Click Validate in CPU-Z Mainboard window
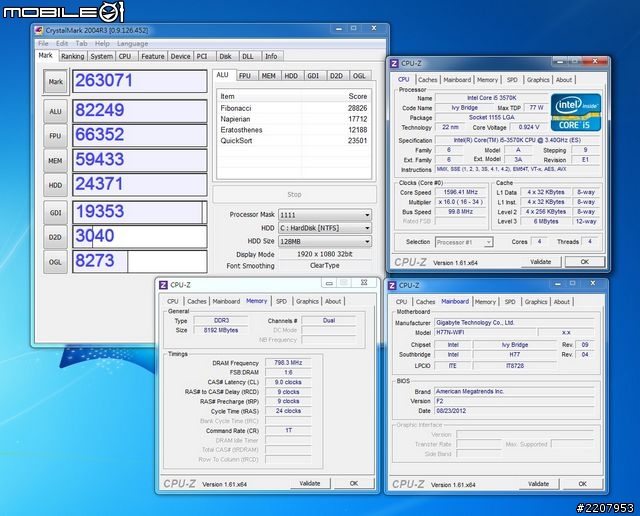 click(x=538, y=484)
